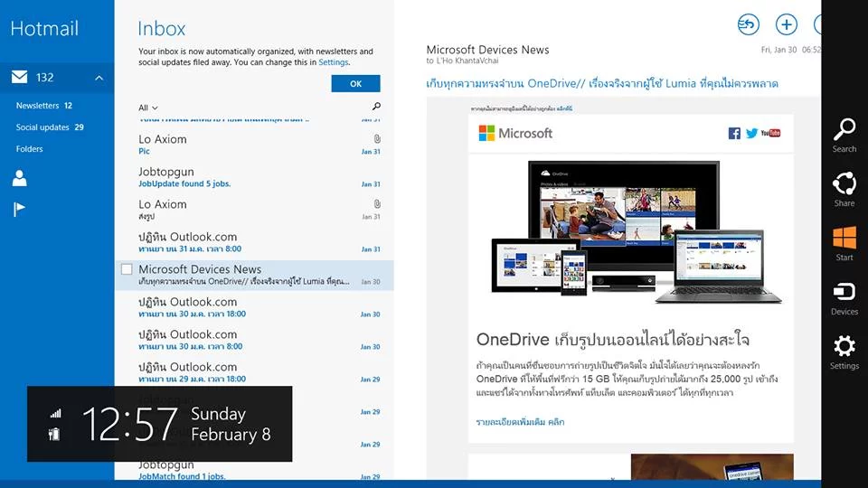
Task: Open Jobtopgun JobUpdate found 5 jobs email
Action: coord(255,177)
